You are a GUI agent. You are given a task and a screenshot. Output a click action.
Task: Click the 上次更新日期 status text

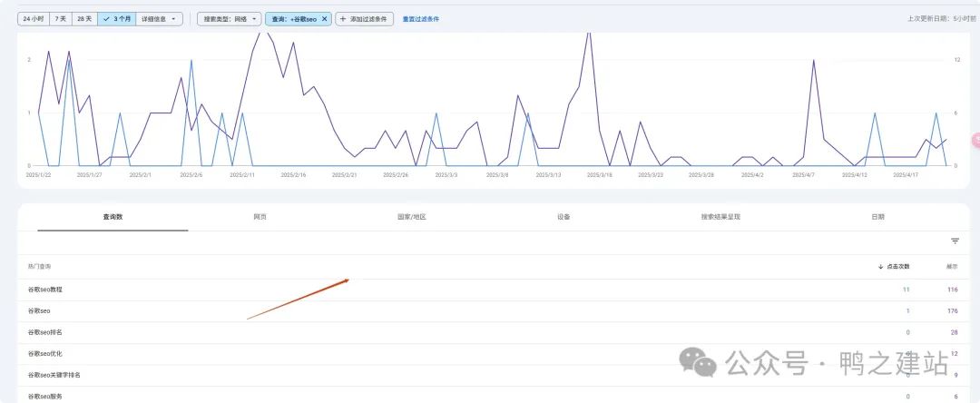(941, 19)
